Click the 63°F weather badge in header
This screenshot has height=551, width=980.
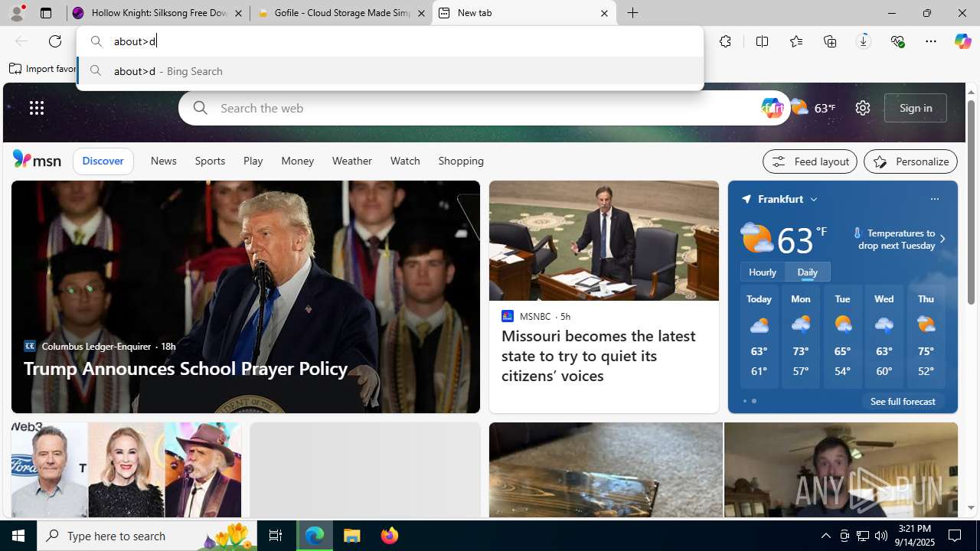(813, 108)
